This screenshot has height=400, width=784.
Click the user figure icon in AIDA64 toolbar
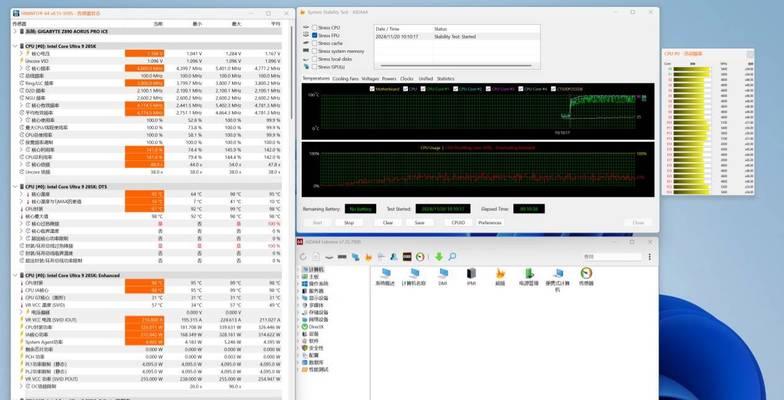pos(394,257)
